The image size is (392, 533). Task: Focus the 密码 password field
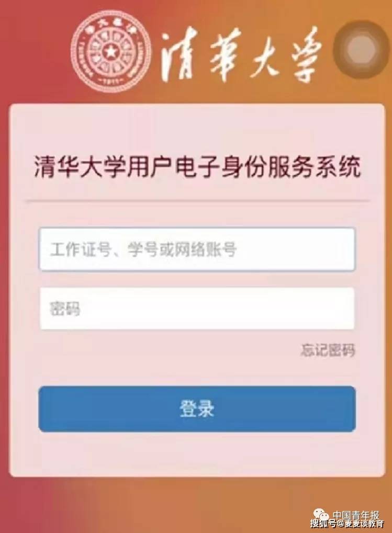click(x=197, y=309)
